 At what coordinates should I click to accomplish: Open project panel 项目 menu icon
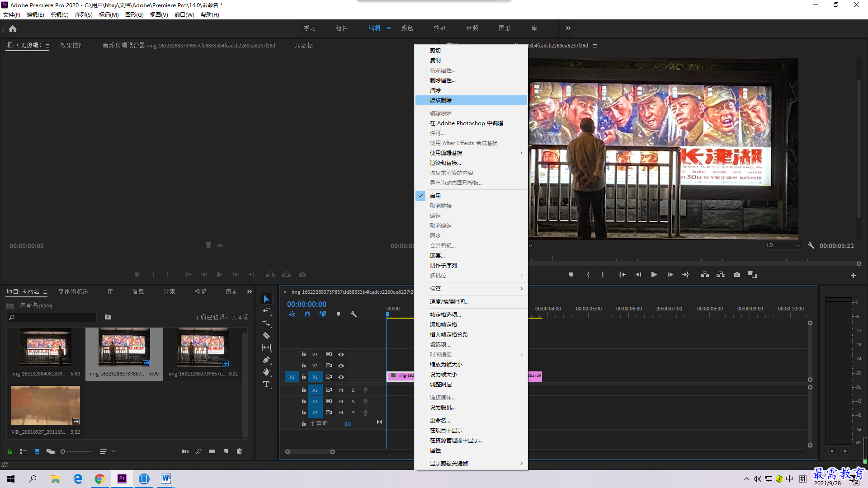[x=45, y=292]
